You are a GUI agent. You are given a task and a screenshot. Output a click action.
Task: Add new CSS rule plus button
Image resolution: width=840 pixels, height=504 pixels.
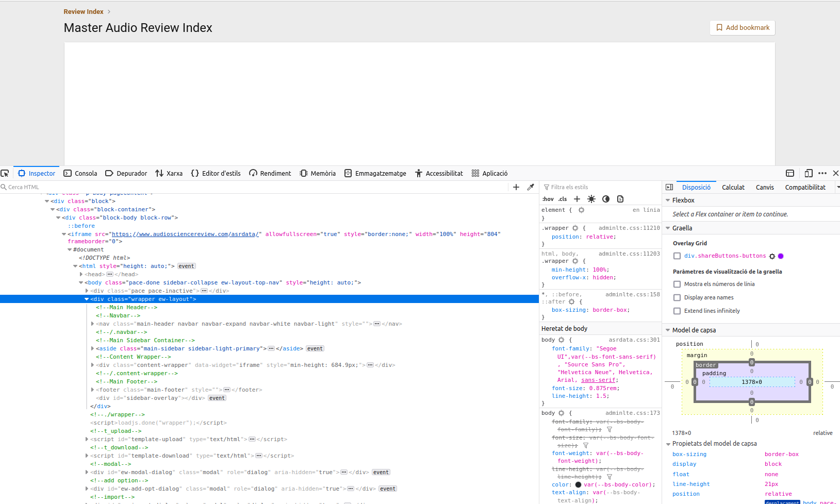[x=577, y=199]
